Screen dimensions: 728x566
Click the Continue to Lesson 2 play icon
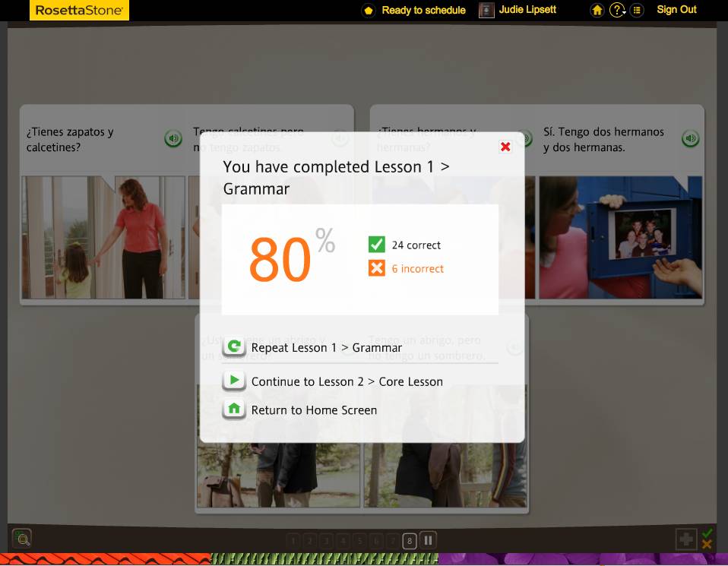click(234, 381)
